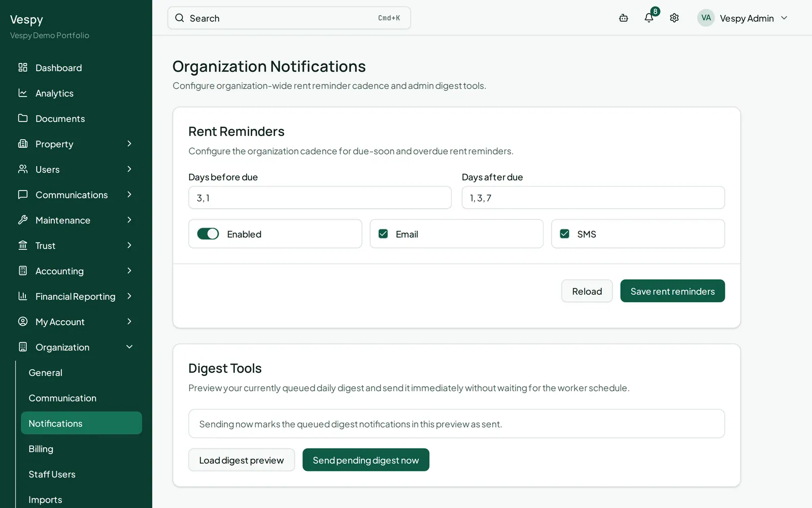The image size is (812, 508).
Task: Click the Organization building icon
Action: tap(23, 347)
